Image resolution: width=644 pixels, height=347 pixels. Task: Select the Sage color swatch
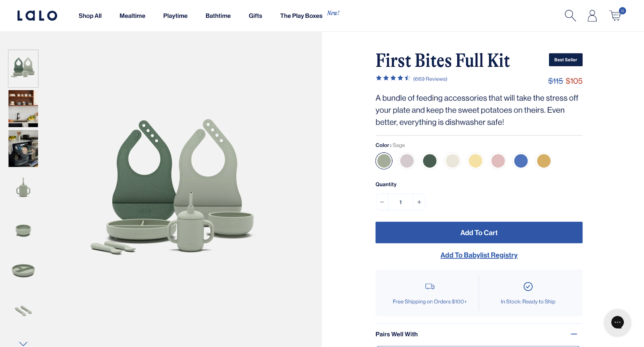coord(384,161)
